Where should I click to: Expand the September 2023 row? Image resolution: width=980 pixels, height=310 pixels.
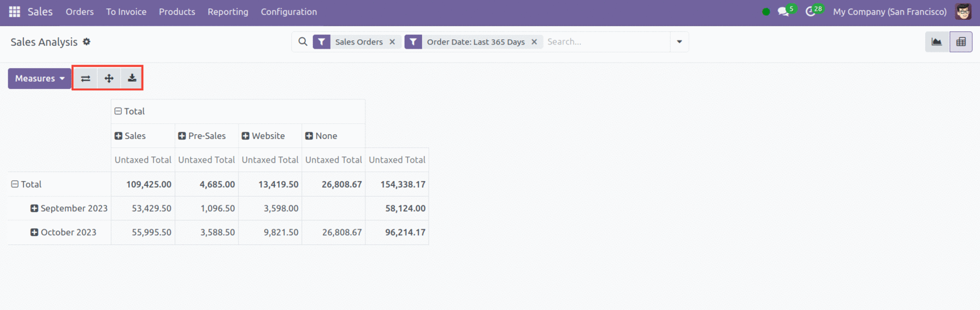34,208
